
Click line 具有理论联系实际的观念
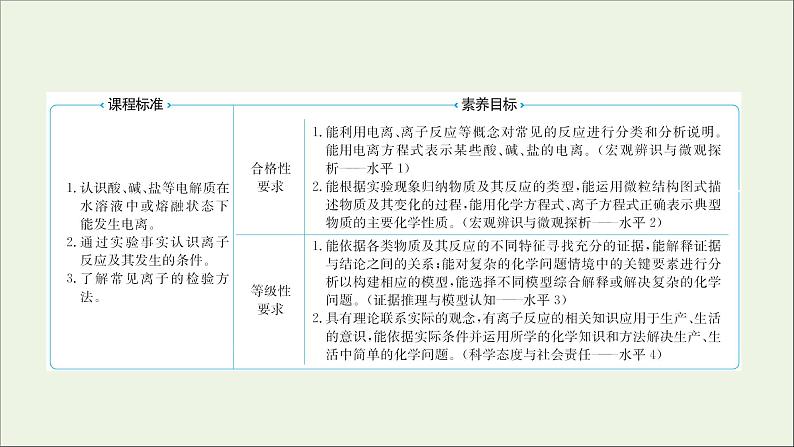tap(517, 318)
